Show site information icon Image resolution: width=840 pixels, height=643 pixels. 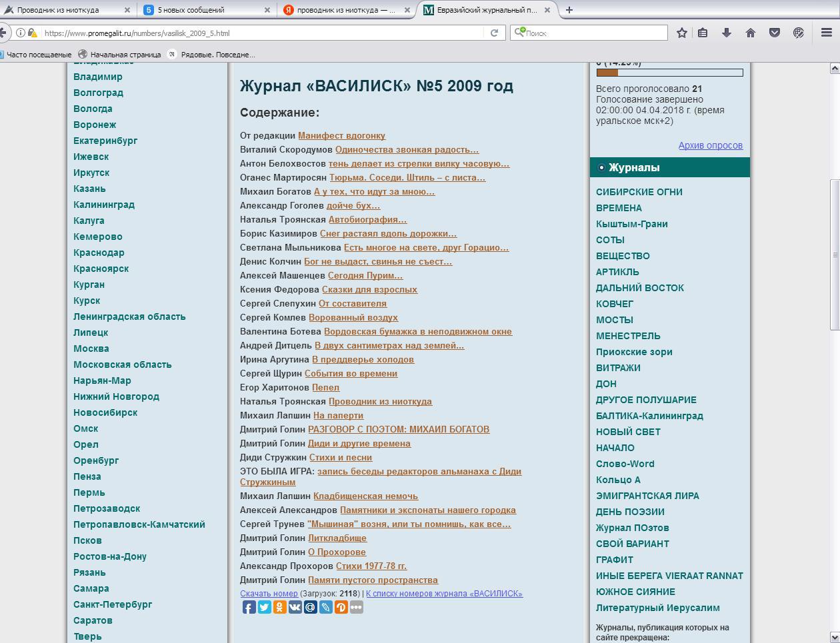pos(20,33)
